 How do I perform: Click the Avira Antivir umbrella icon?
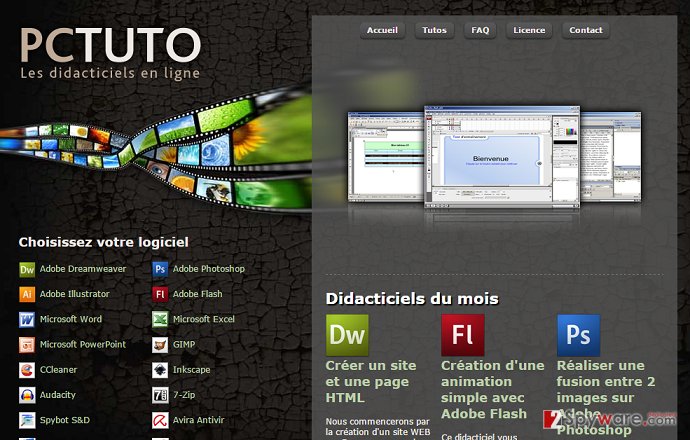click(x=160, y=420)
